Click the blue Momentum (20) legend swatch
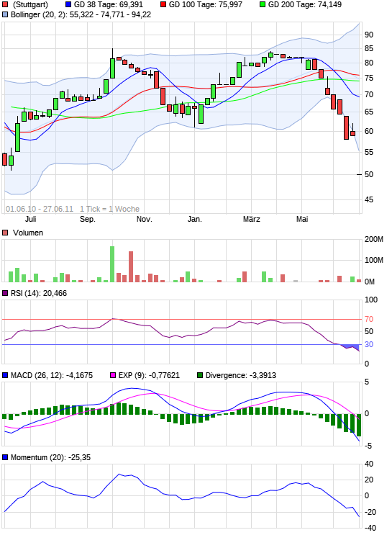Screen dimensions: 392x535 [5, 457]
